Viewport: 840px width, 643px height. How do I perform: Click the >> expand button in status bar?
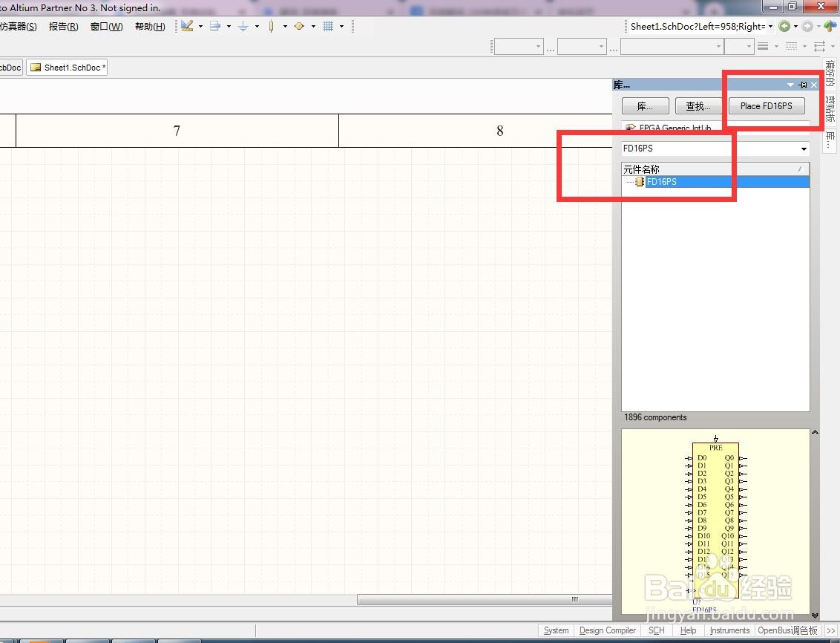coord(831,630)
